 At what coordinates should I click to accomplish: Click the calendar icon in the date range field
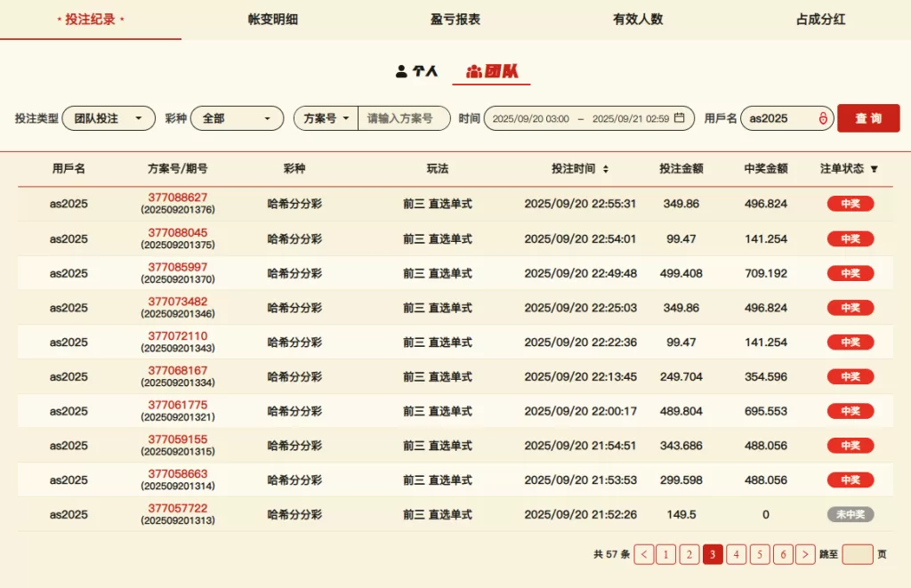click(680, 118)
